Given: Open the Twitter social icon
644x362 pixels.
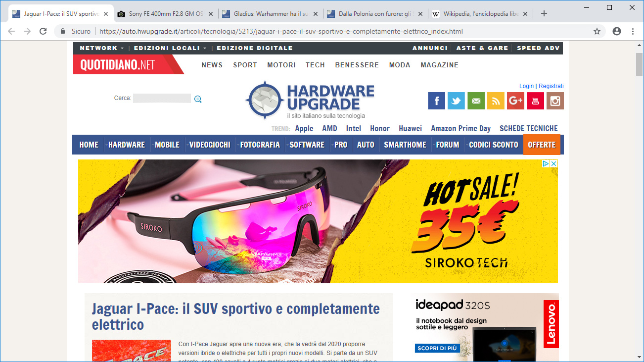Looking at the screenshot, I should (x=456, y=101).
